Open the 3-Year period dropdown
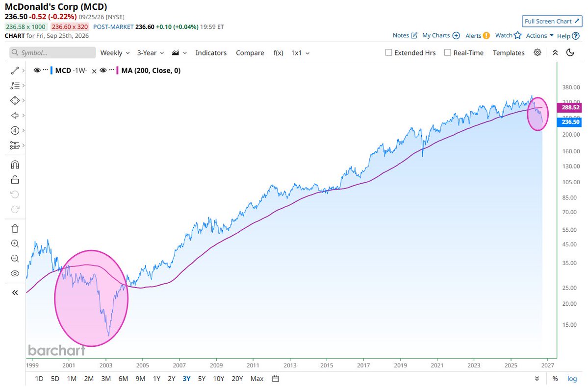 click(x=151, y=53)
